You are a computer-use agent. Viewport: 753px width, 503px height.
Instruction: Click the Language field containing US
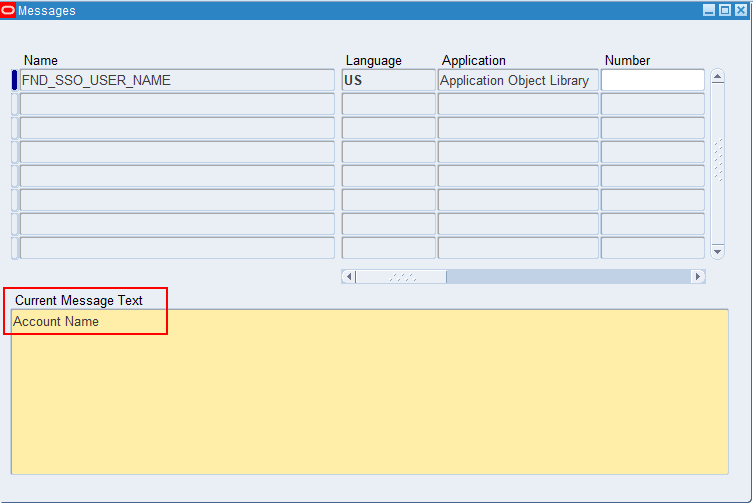point(388,80)
